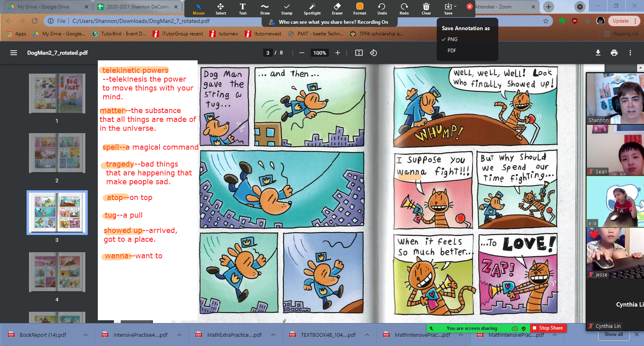Clear annotations with trash icon
Viewport: 644px width, 346px height.
(x=426, y=9)
